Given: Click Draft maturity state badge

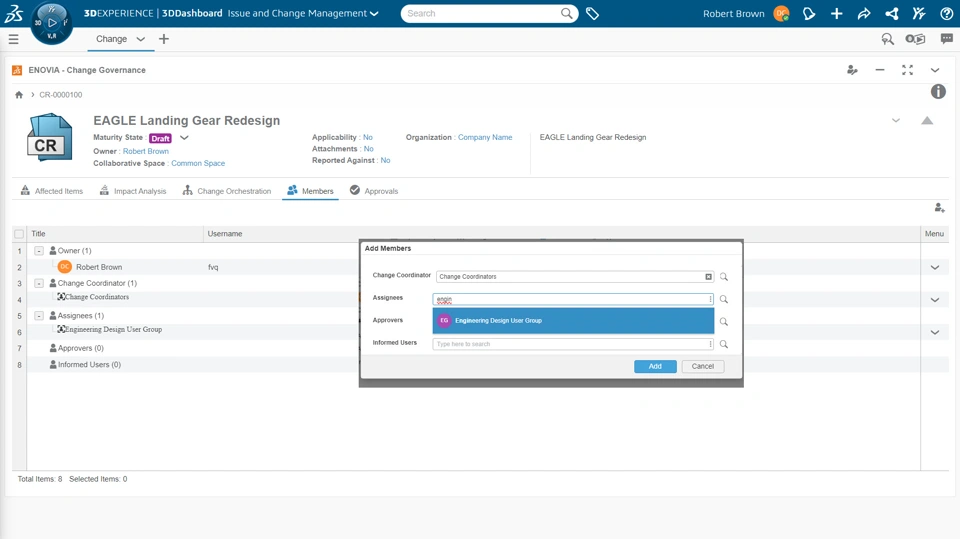Looking at the screenshot, I should click(x=160, y=138).
